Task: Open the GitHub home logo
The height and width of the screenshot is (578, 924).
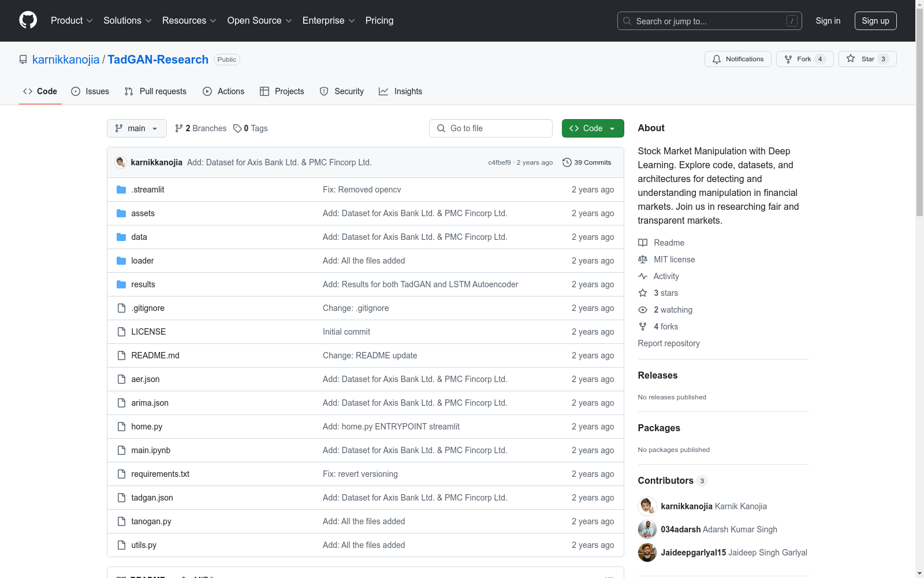Action: tap(28, 20)
